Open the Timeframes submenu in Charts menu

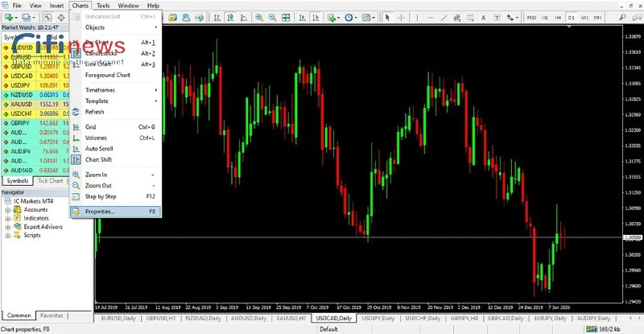[x=115, y=90]
